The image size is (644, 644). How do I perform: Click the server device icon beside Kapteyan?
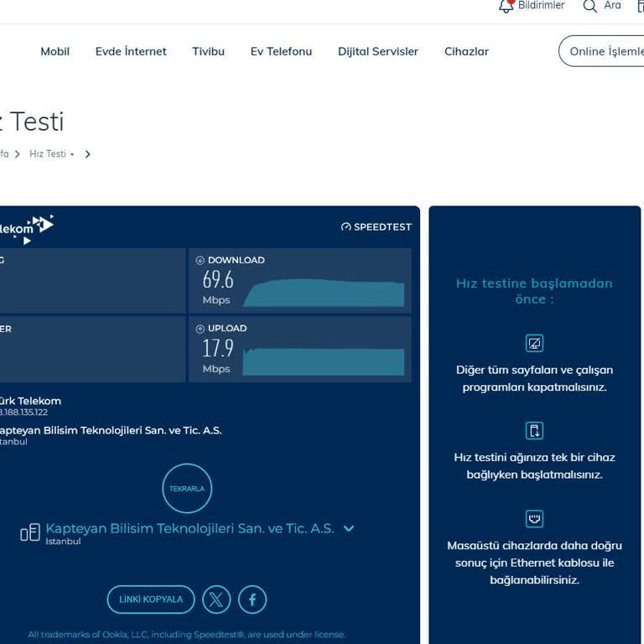click(x=30, y=532)
